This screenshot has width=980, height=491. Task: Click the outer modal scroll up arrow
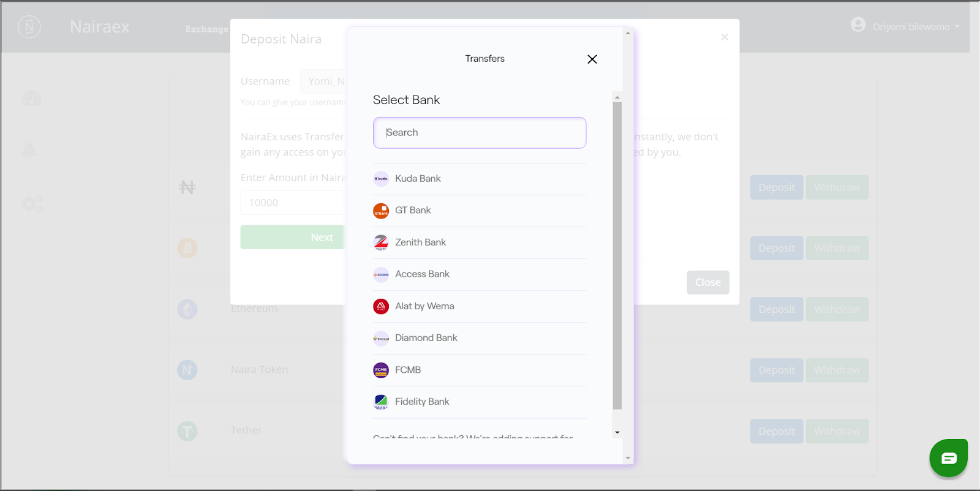[x=628, y=33]
